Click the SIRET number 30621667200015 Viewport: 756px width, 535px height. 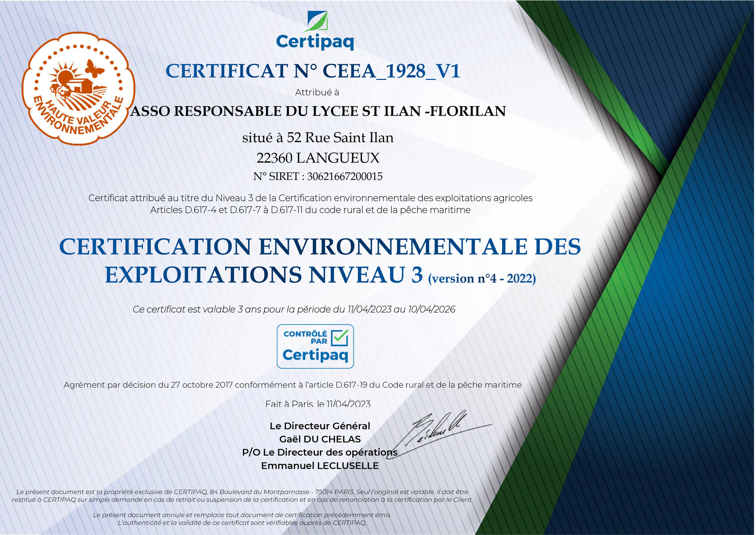coord(344,176)
